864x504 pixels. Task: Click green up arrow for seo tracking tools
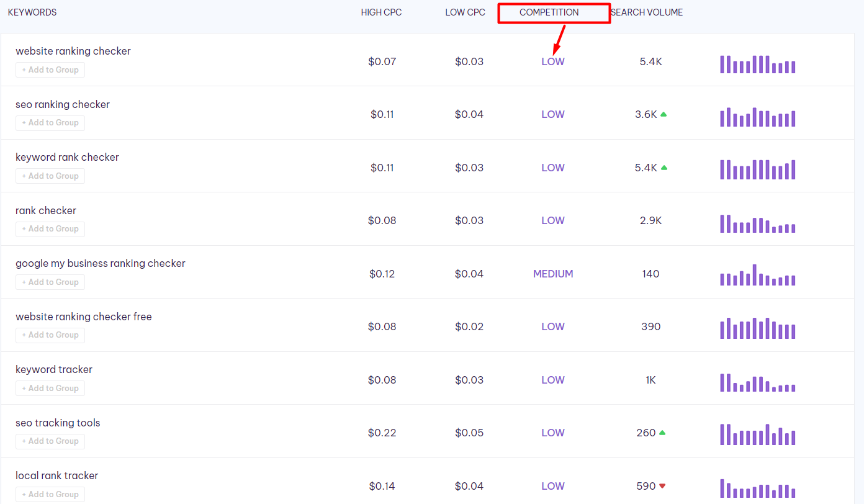(662, 433)
